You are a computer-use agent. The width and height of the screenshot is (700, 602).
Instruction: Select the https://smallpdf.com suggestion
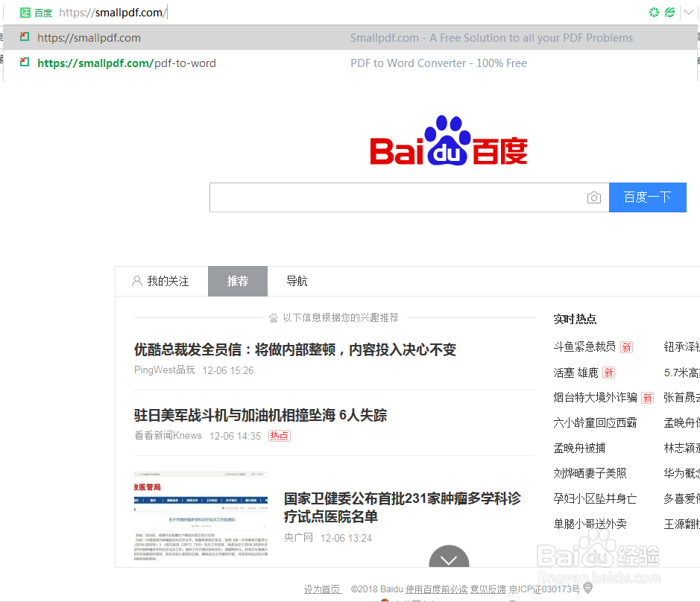(x=350, y=37)
